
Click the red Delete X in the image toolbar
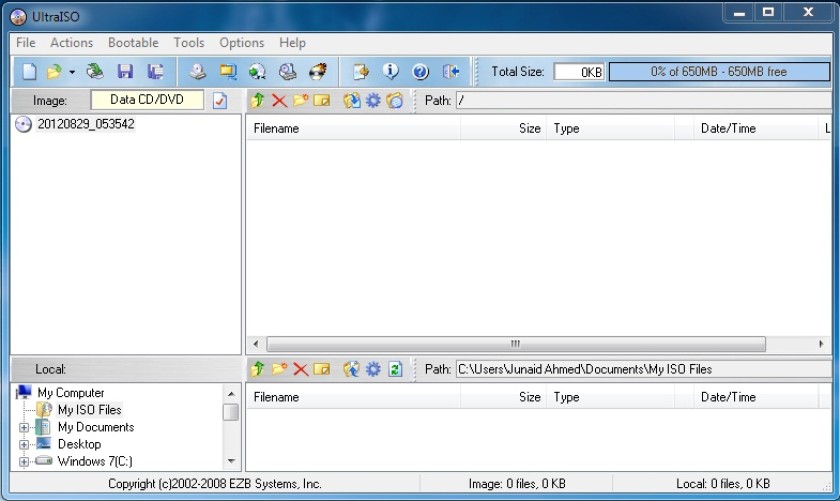279,100
